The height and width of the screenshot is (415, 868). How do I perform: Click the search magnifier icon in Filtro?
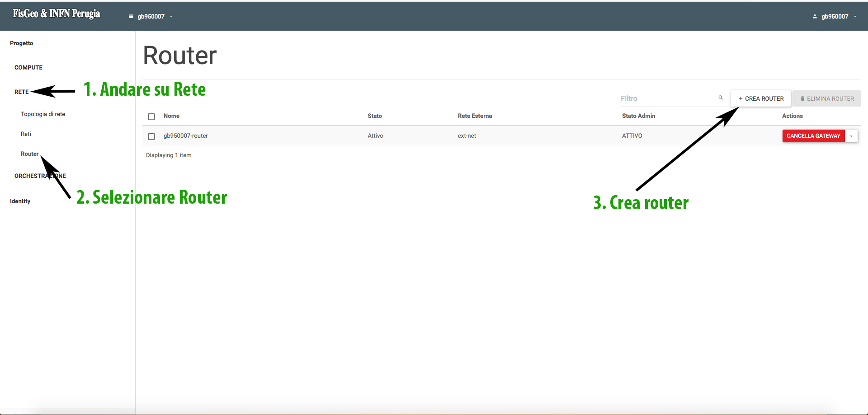coord(721,98)
